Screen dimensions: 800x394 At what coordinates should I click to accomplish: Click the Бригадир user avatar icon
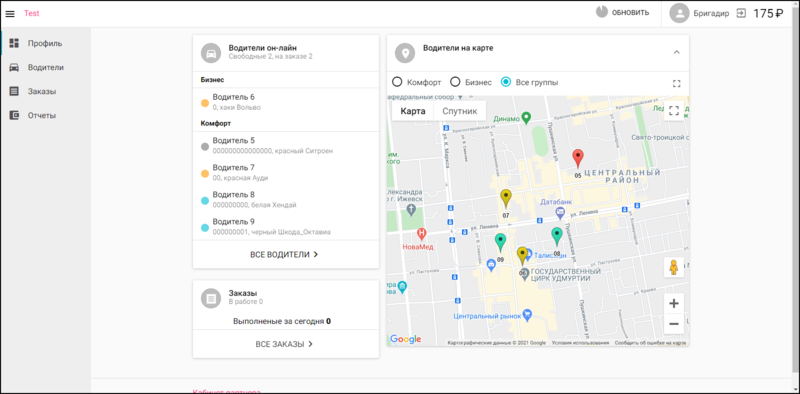coord(679,13)
